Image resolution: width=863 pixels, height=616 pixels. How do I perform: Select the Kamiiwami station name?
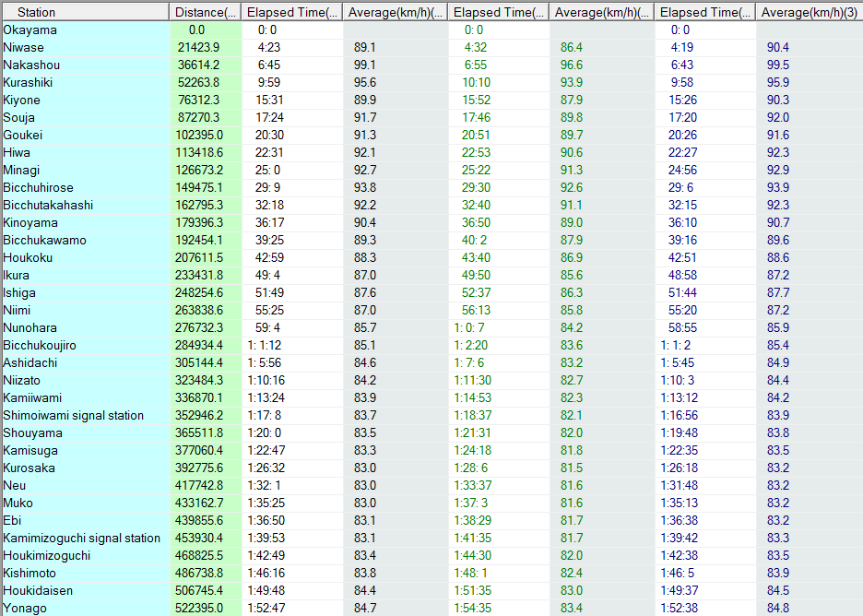pos(32,398)
